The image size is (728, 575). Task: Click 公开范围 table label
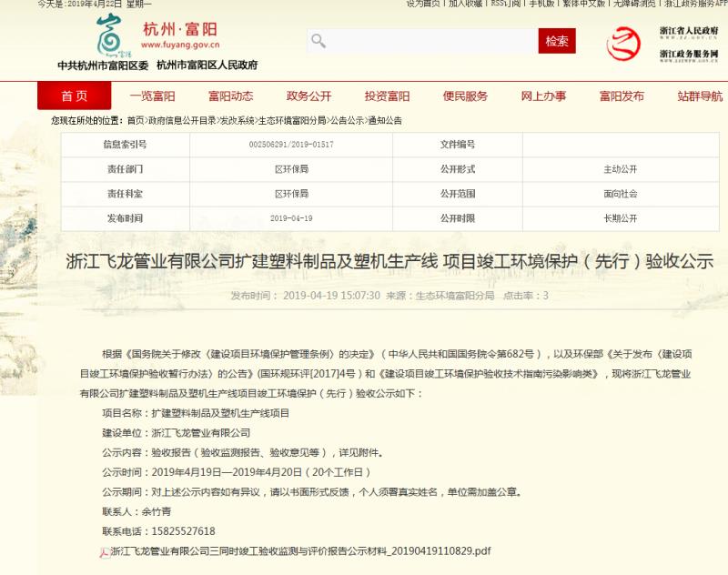[458, 194]
